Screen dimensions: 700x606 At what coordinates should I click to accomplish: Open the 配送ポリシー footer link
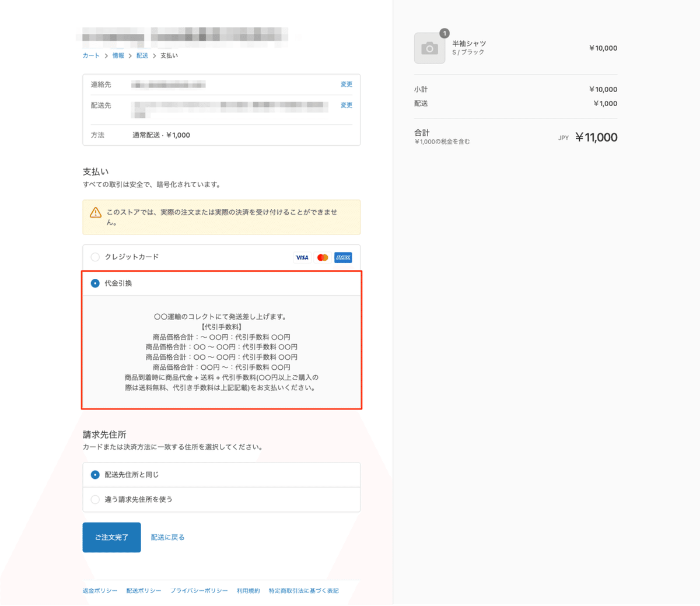tap(143, 591)
